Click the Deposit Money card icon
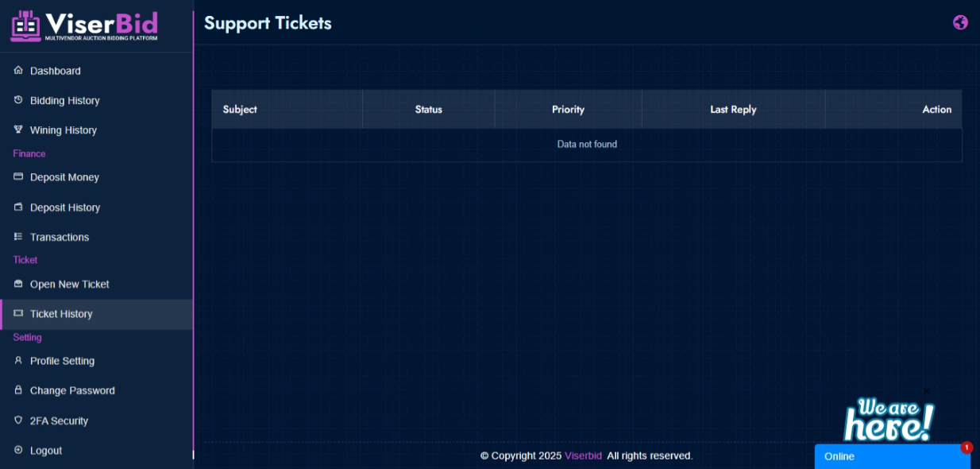 point(18,177)
